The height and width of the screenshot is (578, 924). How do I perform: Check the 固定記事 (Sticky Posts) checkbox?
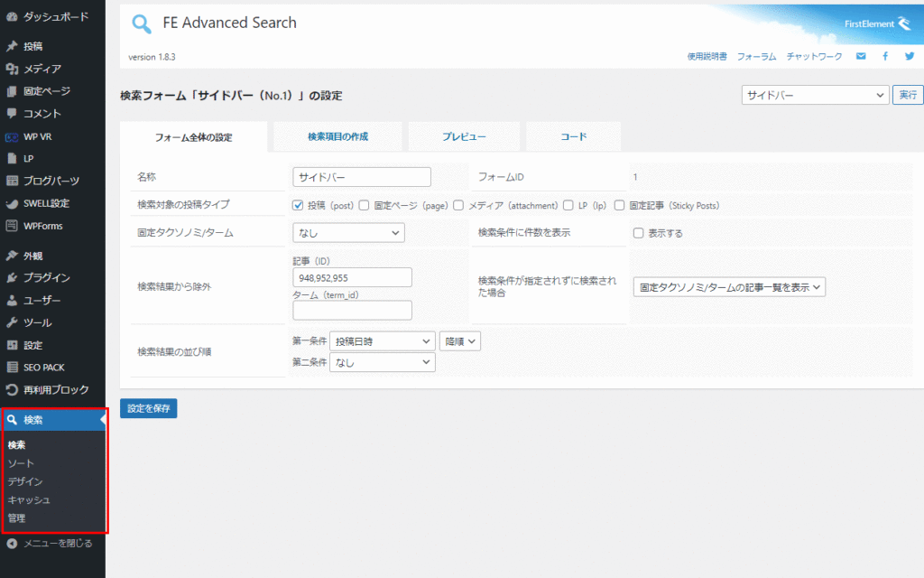[x=619, y=205]
